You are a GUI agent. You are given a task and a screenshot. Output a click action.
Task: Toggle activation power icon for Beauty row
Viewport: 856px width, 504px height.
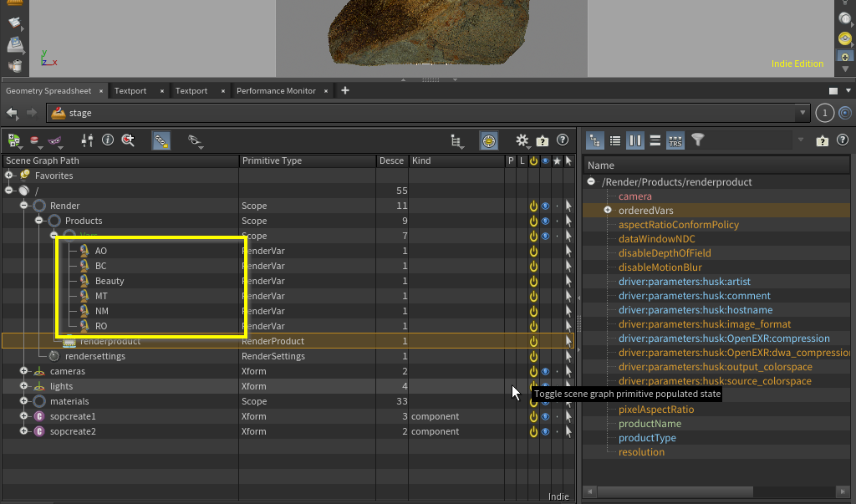click(x=533, y=281)
